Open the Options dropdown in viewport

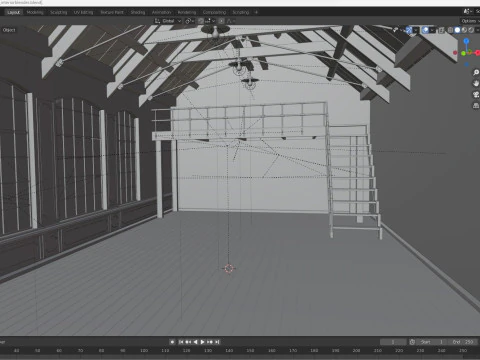click(x=470, y=21)
